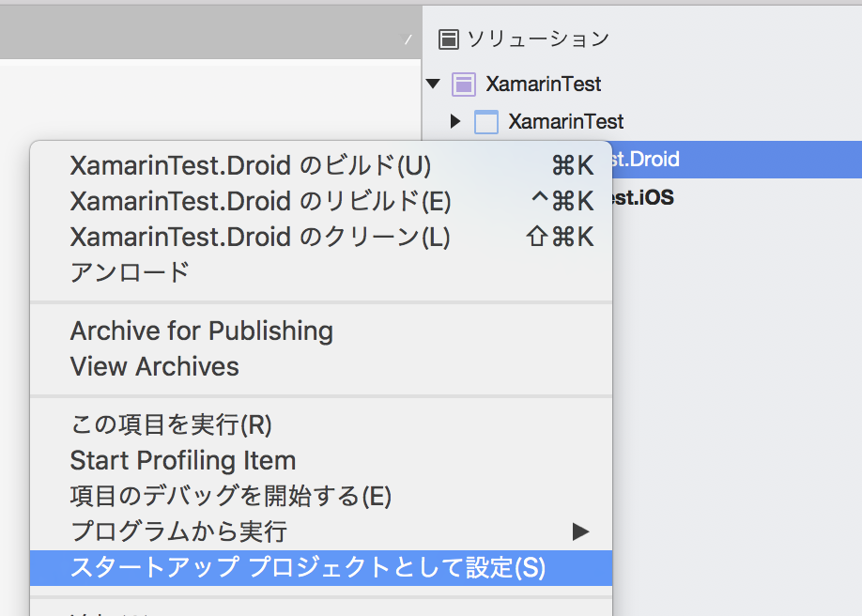
Task: Select the アンロード menu entry
Action: point(321,272)
